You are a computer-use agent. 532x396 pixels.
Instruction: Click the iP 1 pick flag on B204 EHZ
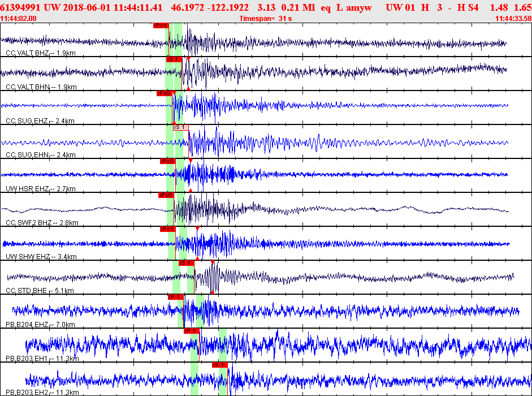(176, 297)
